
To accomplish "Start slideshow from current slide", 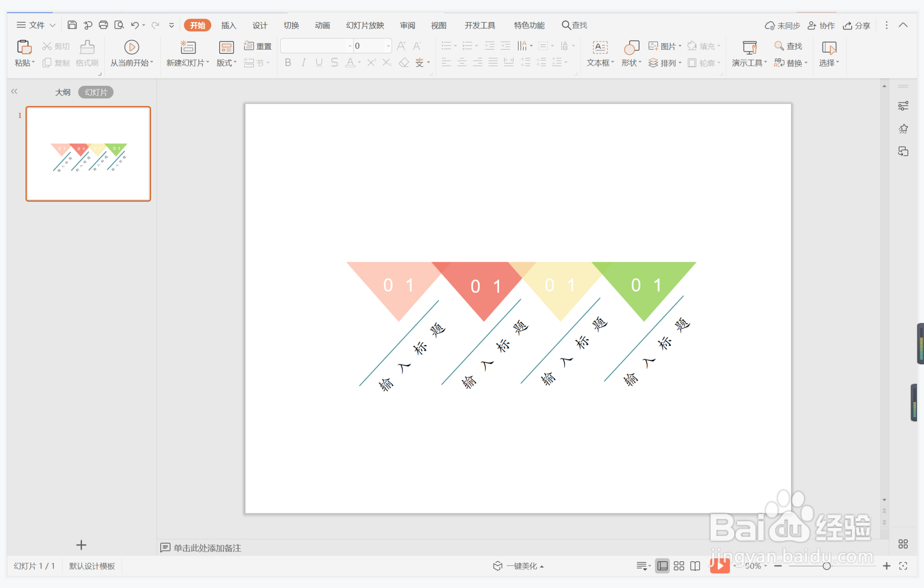I will click(x=132, y=47).
